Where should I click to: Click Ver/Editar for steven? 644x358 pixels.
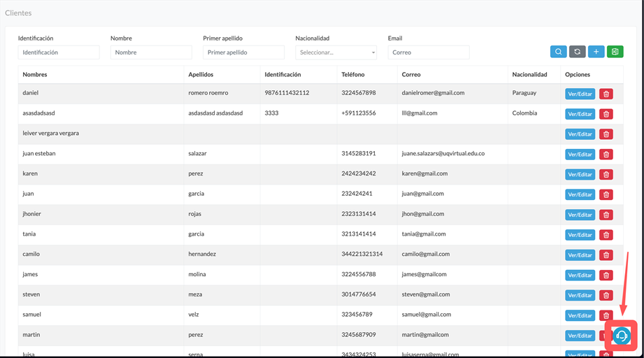coord(580,295)
